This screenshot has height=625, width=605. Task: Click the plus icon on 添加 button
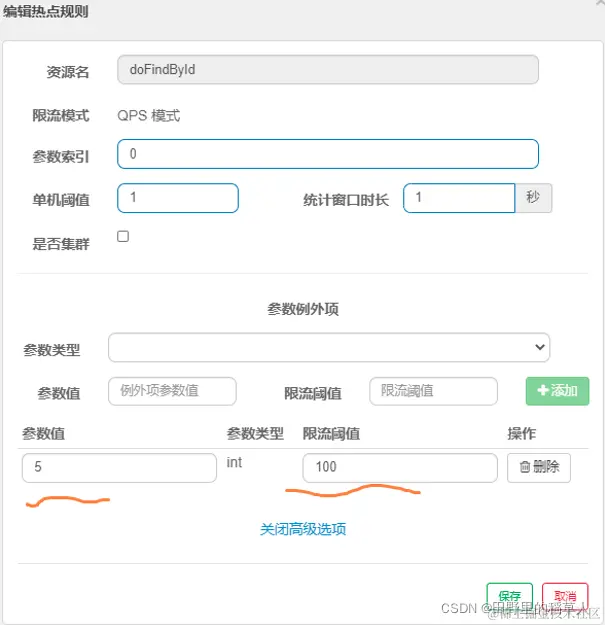point(542,390)
